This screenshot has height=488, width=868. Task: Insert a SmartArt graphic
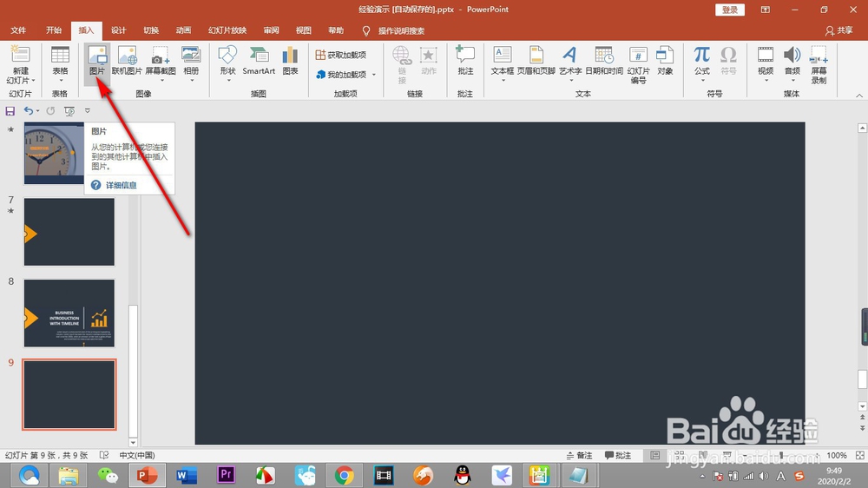[x=259, y=61]
